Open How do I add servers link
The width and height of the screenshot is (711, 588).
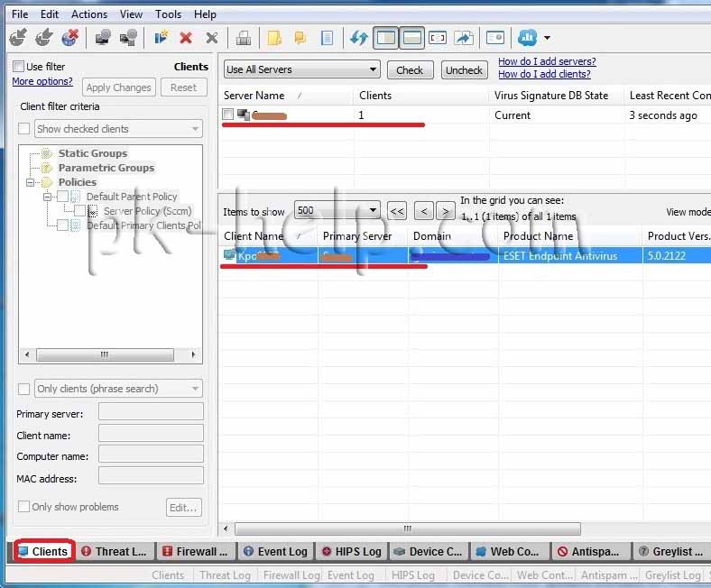[547, 61]
